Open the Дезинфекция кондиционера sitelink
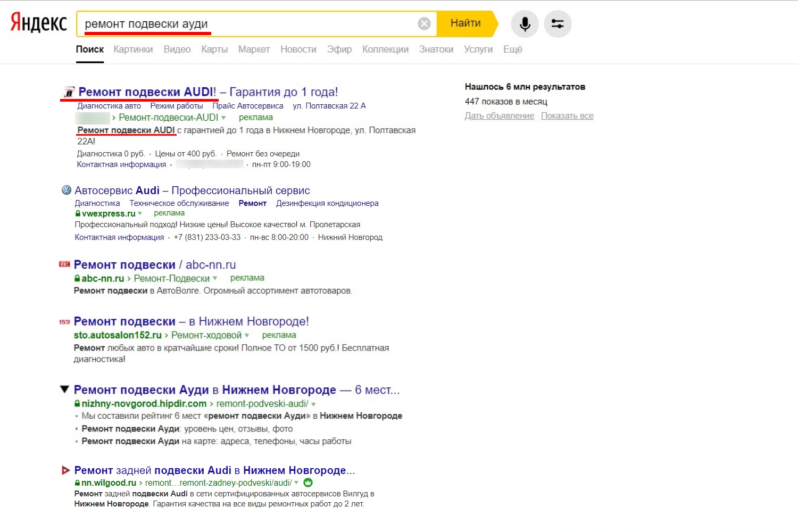This screenshot has width=798, height=532. (x=327, y=203)
